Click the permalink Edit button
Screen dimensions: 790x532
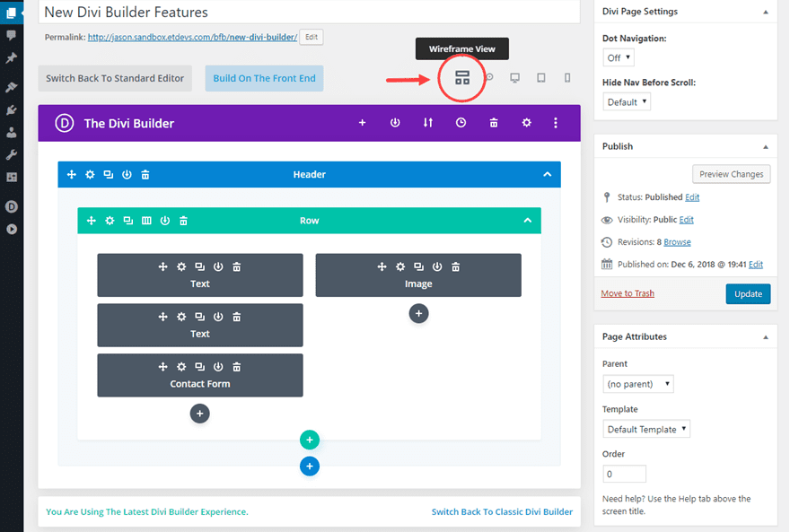[x=312, y=38]
